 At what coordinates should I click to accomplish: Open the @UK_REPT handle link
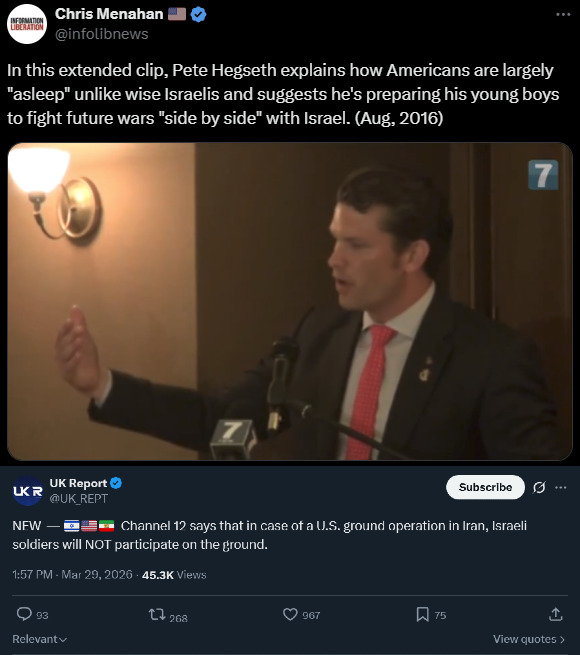pyautogui.click(x=79, y=498)
